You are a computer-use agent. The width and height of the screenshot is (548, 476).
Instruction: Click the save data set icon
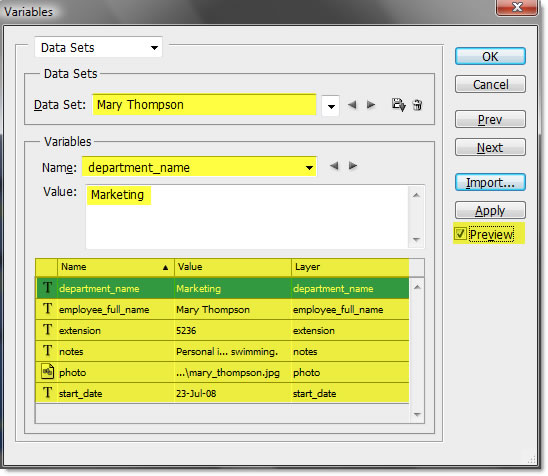[398, 104]
